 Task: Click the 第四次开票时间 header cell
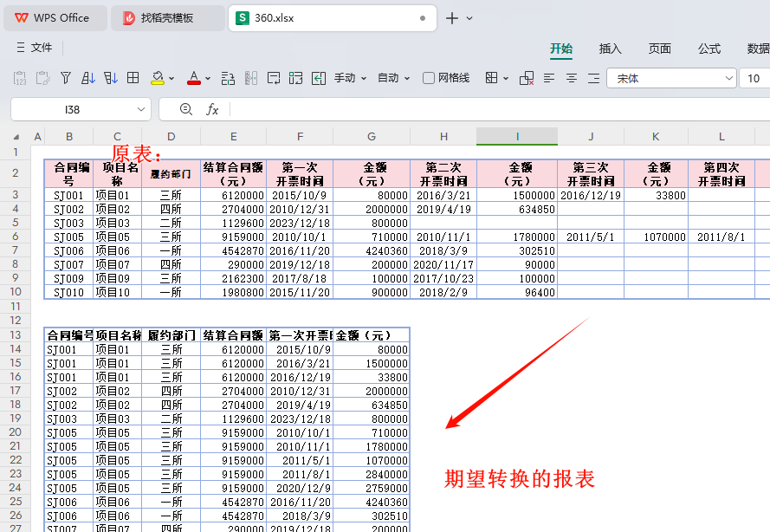721,173
